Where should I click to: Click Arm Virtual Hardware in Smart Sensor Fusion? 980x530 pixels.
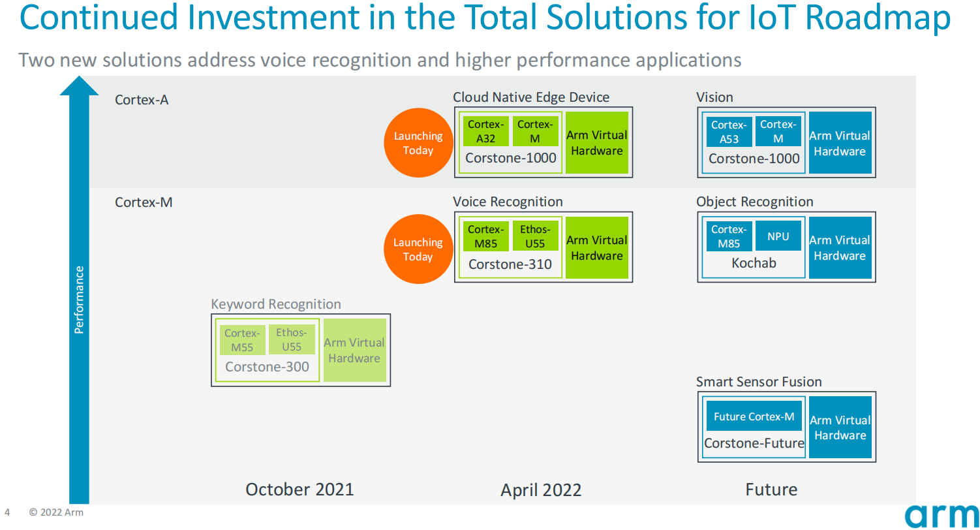(840, 428)
